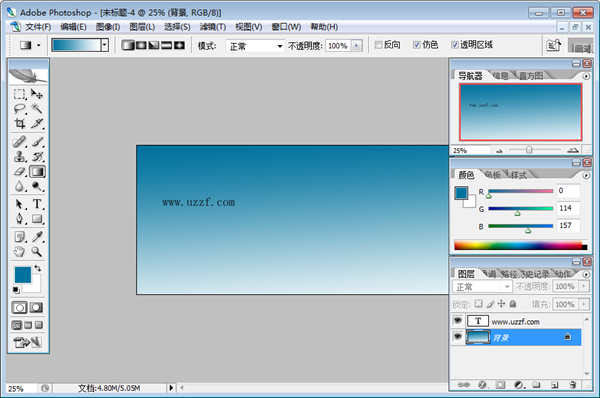Select the Lasso tool

click(x=20, y=109)
